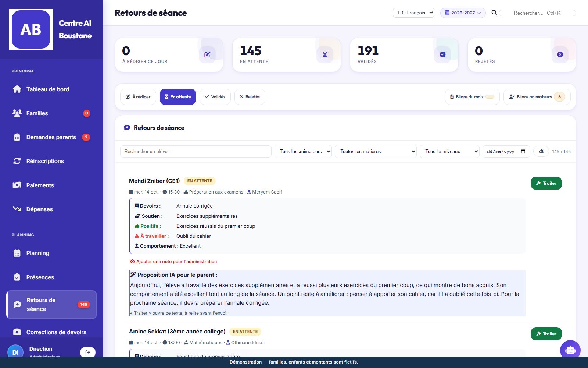Open Bilans animateurs
Viewport: 588px width, 368px height.
click(537, 97)
